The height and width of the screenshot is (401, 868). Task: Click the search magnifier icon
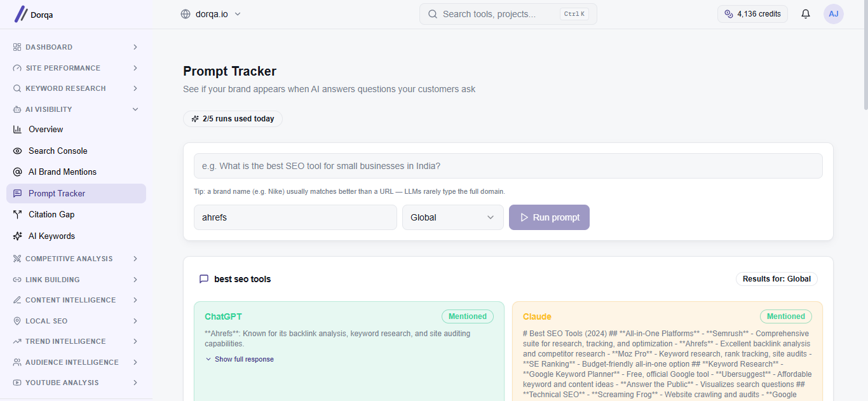point(433,14)
